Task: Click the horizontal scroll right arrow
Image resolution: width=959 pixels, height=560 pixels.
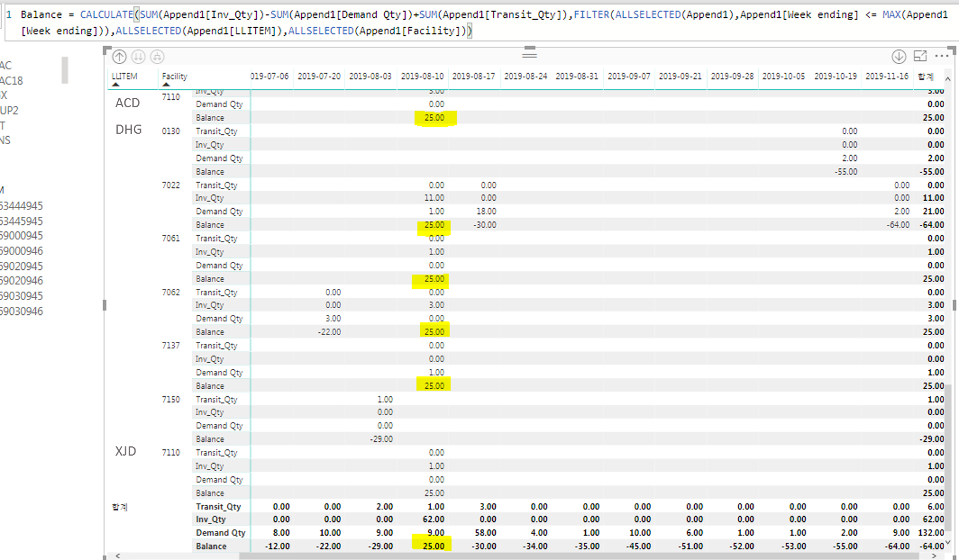Action: pyautogui.click(x=935, y=556)
